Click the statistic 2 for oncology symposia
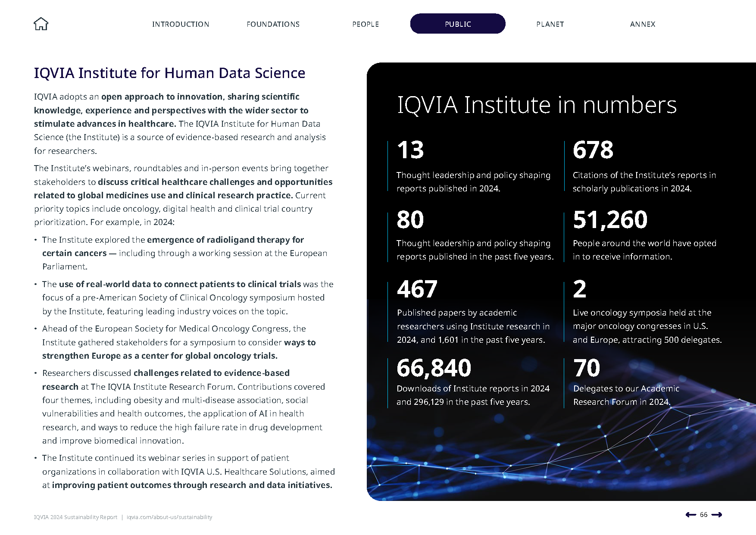 coord(580,289)
